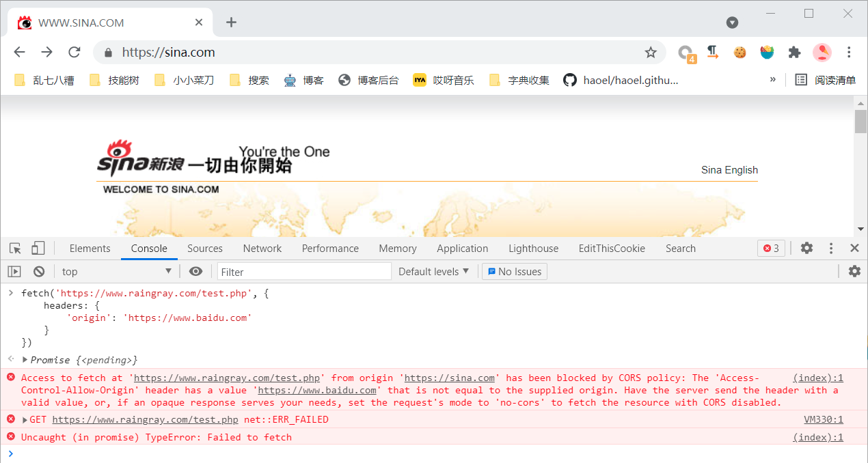Switch to the Memory tab
The height and width of the screenshot is (463, 868).
tap(398, 249)
